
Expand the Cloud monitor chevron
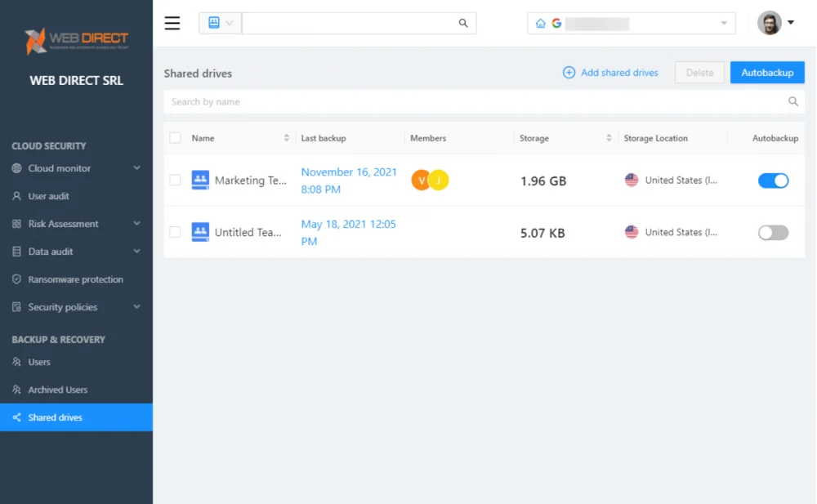click(x=136, y=167)
